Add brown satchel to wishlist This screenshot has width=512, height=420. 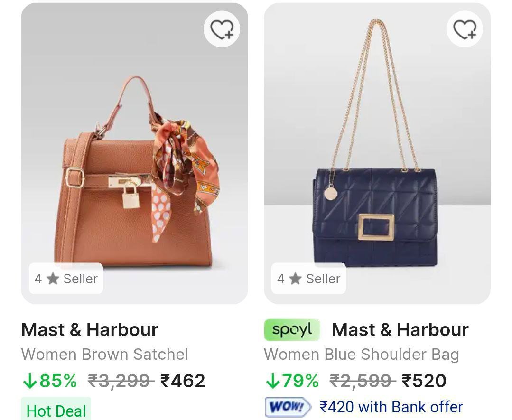pos(222,29)
